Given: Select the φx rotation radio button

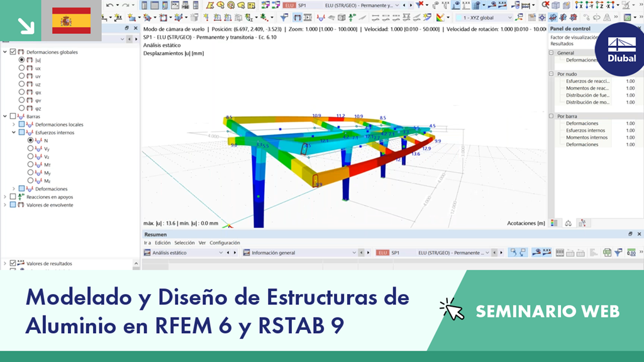Looking at the screenshot, I should point(22,92).
